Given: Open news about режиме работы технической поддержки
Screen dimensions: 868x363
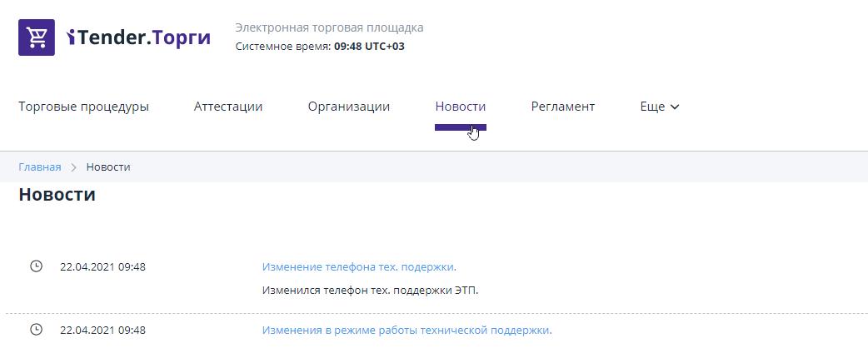Looking at the screenshot, I should [x=407, y=331].
